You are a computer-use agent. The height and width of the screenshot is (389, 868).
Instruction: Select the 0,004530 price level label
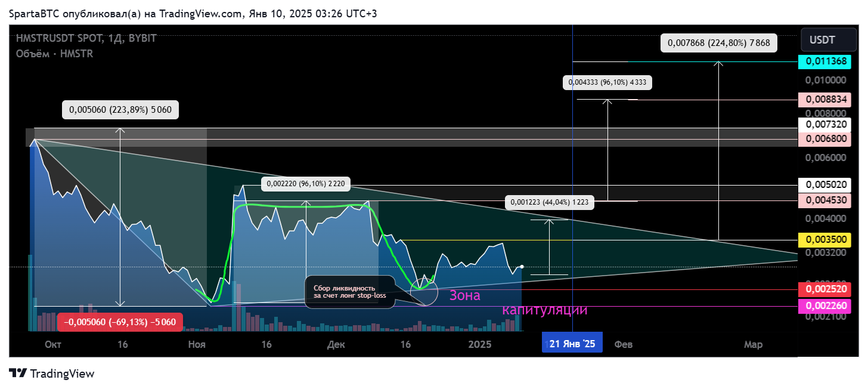click(826, 200)
